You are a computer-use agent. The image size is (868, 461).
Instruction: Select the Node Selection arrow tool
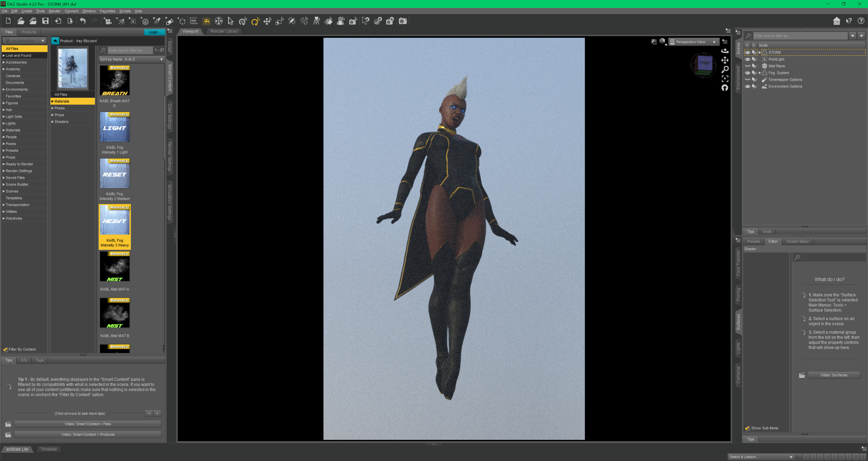tap(231, 21)
